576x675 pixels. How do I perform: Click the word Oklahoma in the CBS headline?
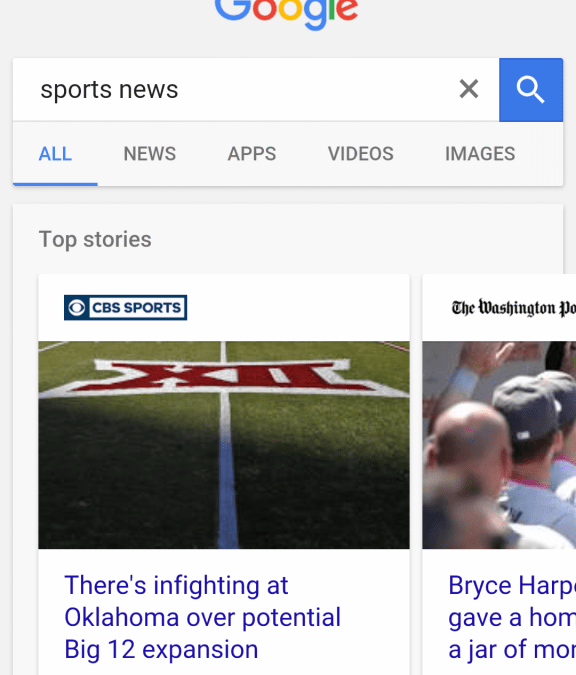[x=122, y=617]
